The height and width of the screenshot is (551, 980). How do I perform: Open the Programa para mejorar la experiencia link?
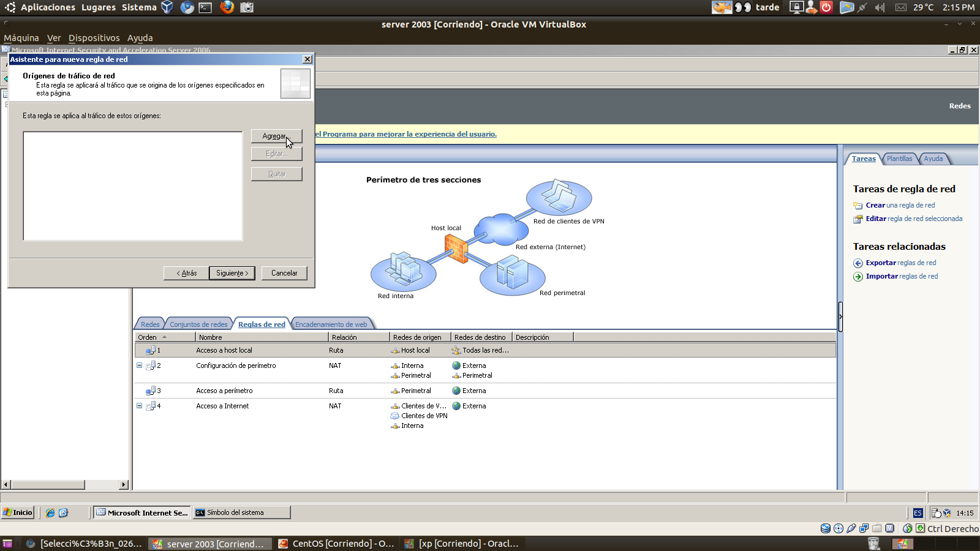pyautogui.click(x=404, y=133)
